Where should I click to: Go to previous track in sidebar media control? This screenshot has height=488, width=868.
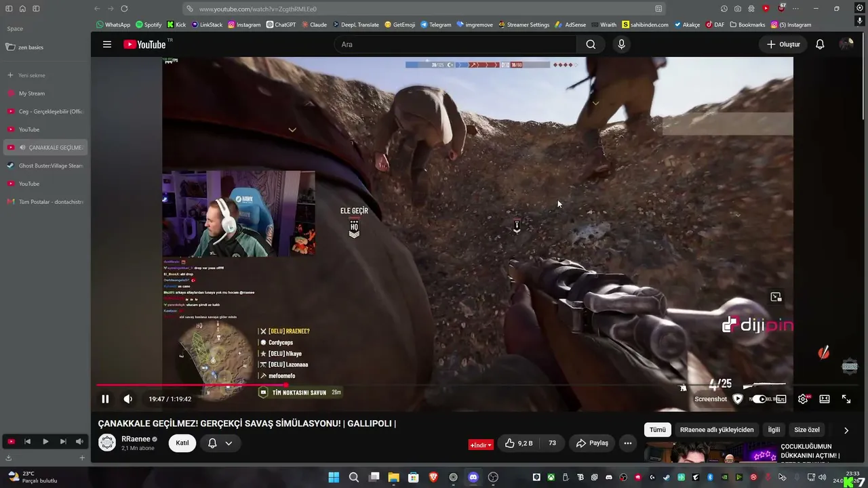28,442
